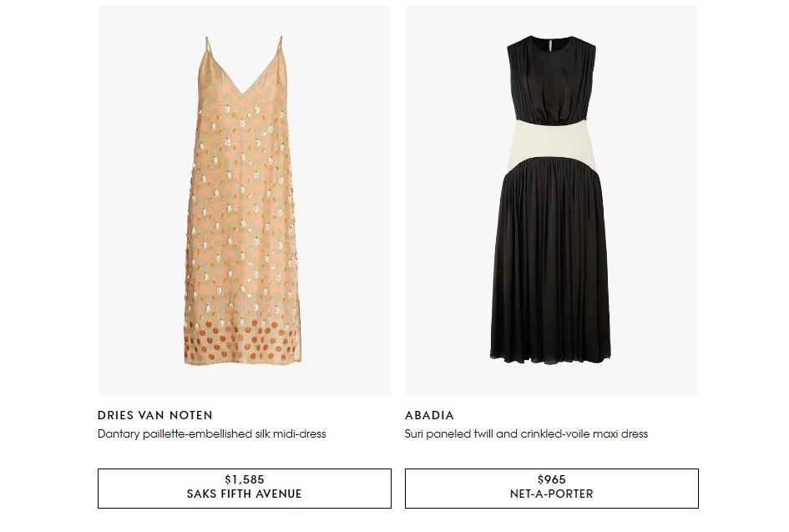
Task: Shop the dress at Saks Fifth Avenue button
Action: point(244,488)
